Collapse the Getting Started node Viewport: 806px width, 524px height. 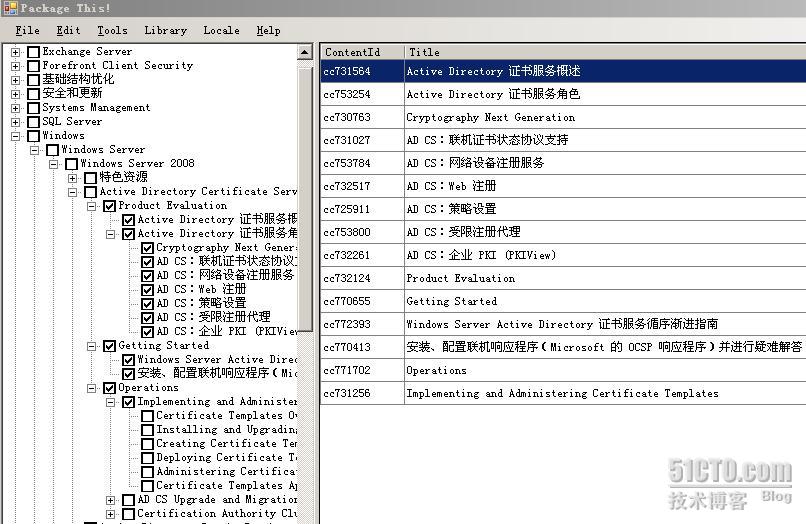91,346
